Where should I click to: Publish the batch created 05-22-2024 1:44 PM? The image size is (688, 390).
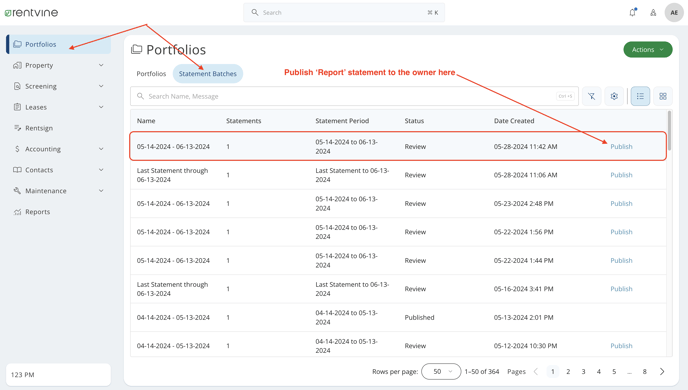pos(621,260)
